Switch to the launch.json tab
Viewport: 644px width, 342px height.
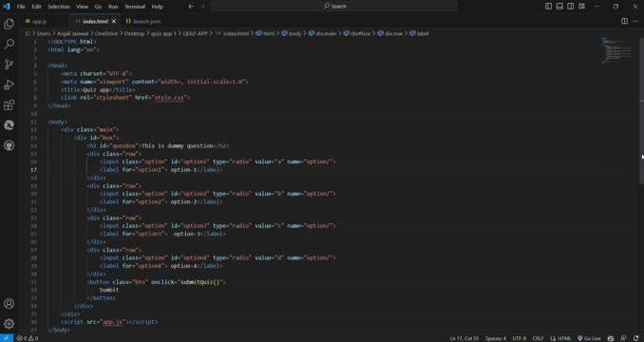(x=143, y=21)
